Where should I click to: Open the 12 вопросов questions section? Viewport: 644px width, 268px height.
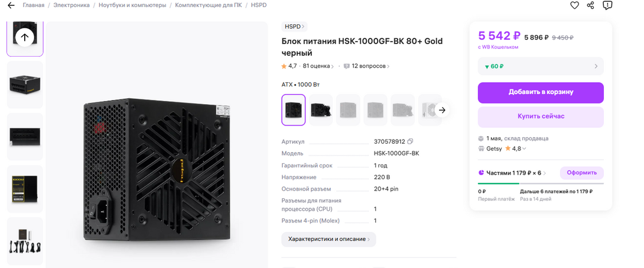(x=366, y=66)
